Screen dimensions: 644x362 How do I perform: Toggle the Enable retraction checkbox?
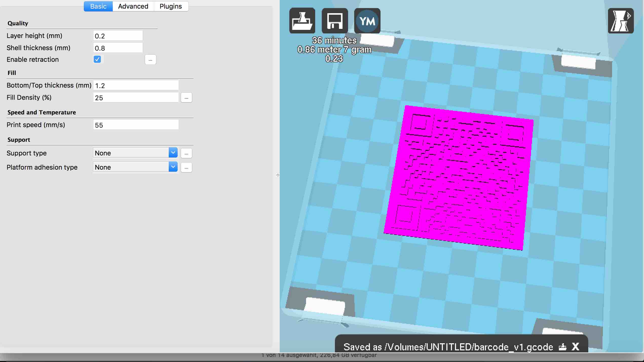pyautogui.click(x=97, y=59)
